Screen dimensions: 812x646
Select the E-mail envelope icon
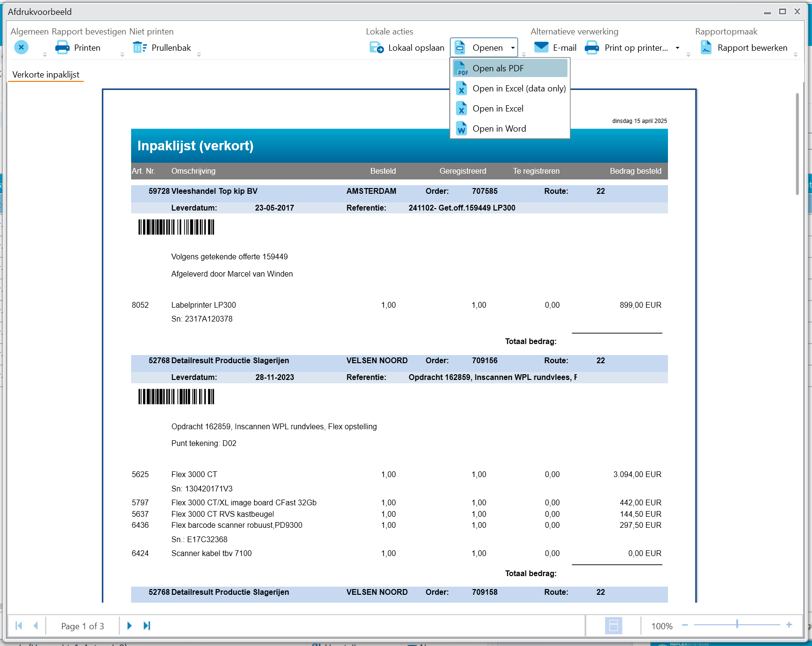(541, 47)
